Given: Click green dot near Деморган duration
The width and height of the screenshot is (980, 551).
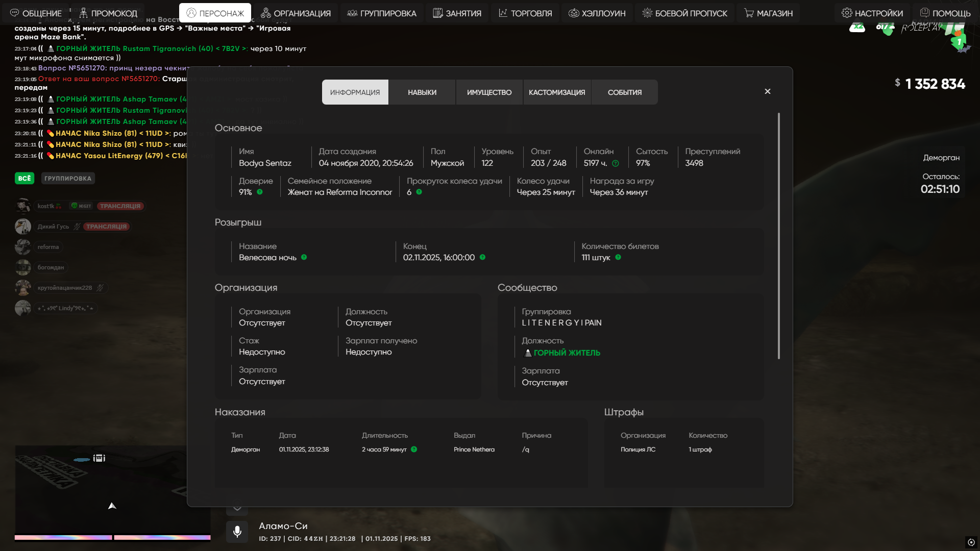Looking at the screenshot, I should (414, 449).
